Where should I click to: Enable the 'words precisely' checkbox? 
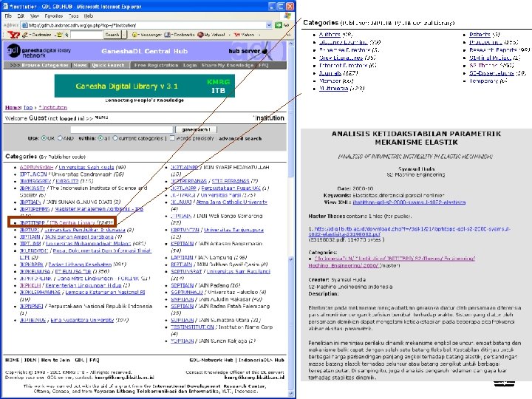(x=172, y=138)
